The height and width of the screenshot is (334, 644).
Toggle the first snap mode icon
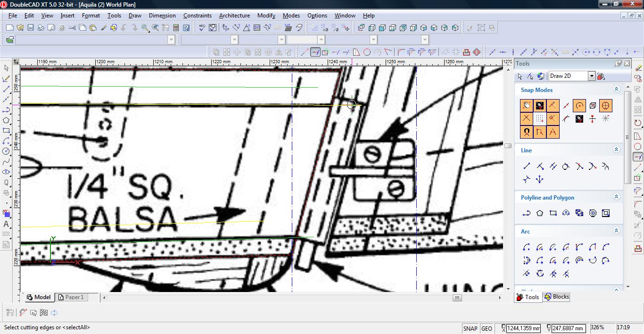526,106
